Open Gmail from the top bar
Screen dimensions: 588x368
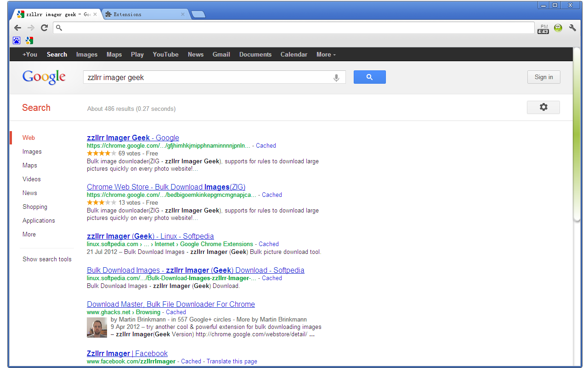[221, 54]
